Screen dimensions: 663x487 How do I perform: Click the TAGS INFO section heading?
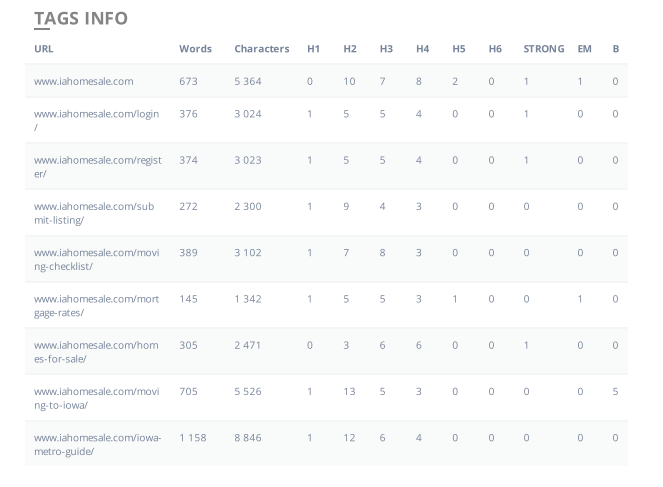tap(81, 18)
